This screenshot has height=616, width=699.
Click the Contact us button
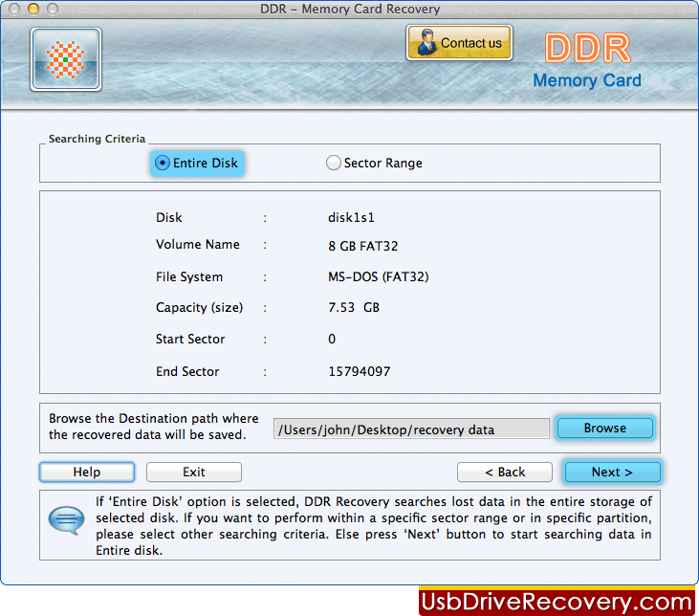pyautogui.click(x=459, y=43)
